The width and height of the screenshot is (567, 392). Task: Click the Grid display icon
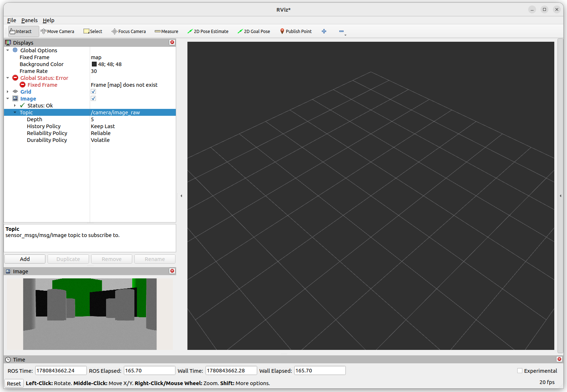point(15,91)
